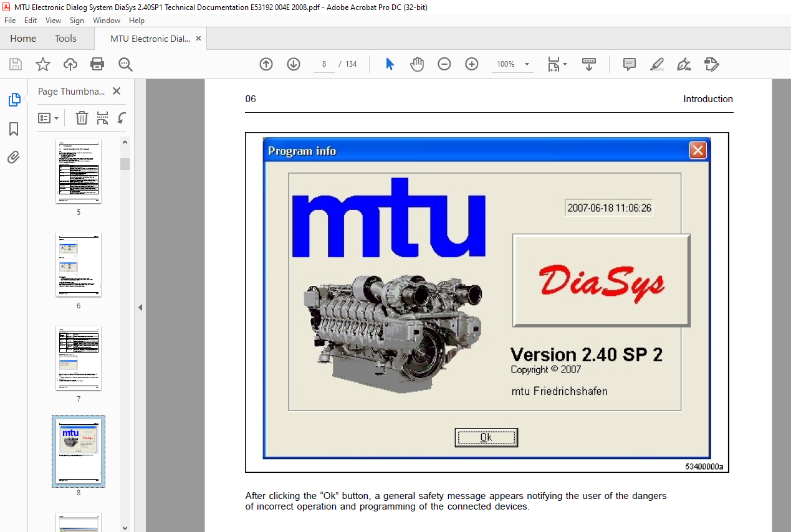
Task: Go to previous page with up arrow
Action: pyautogui.click(x=266, y=64)
